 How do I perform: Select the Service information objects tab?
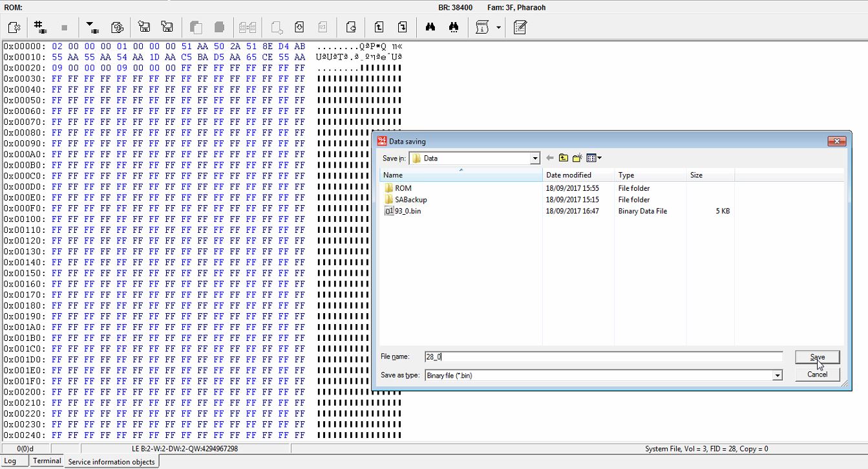[111, 462]
